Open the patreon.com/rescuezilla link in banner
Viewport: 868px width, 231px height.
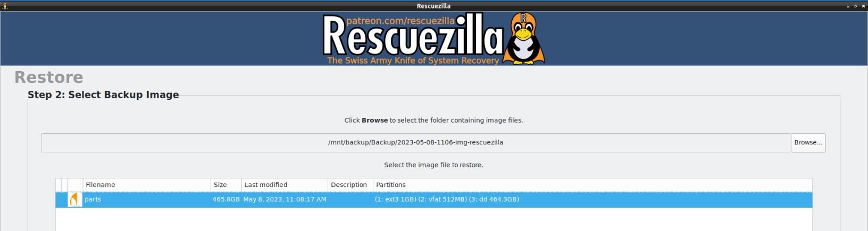[x=400, y=21]
